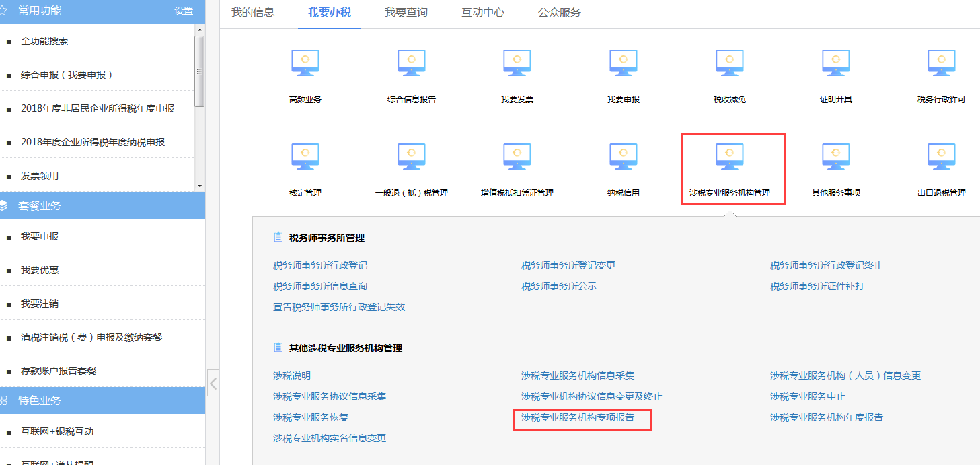Viewport: 980px width, 465px height.
Task: Switch to the 我要办税 tab
Action: tap(330, 12)
